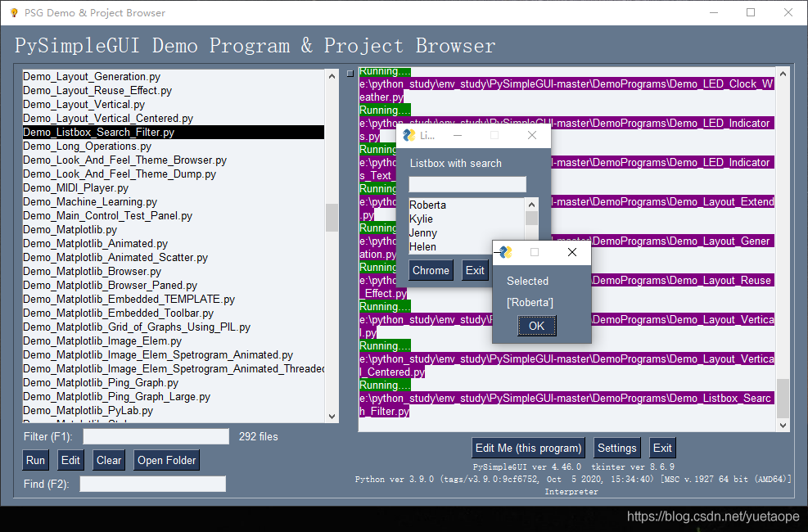
Task: Click the output pane scrollbar thumb
Action: coord(783,398)
